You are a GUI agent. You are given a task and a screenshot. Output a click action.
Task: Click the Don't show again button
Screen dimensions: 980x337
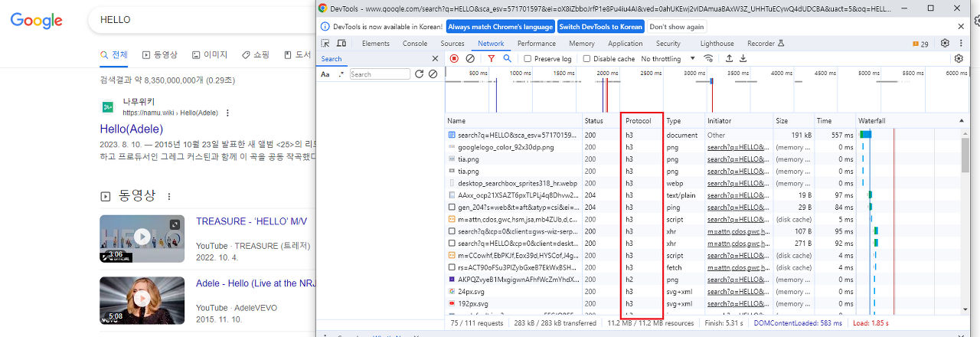[x=677, y=27]
